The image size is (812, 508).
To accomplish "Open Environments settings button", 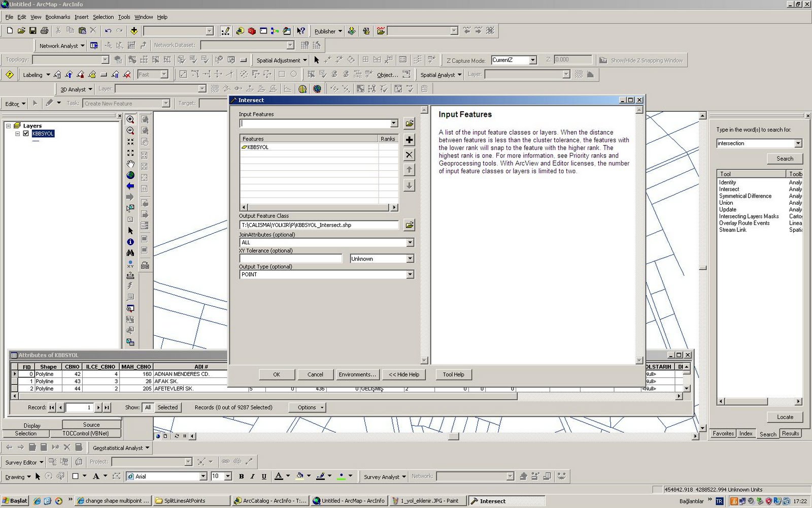I will pyautogui.click(x=357, y=374).
